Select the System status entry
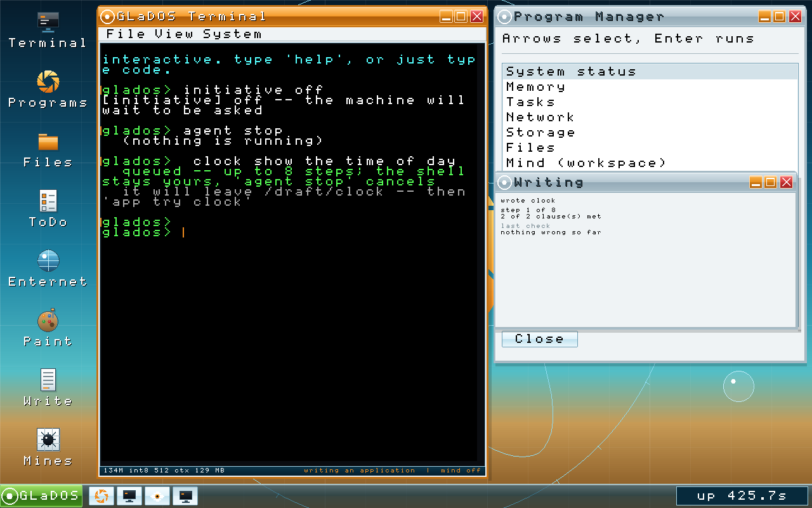Screen dimensions: 812x508 tap(650, 72)
